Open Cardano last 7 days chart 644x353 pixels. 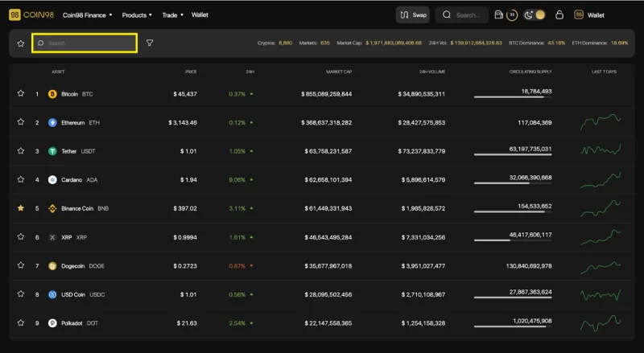click(x=601, y=180)
